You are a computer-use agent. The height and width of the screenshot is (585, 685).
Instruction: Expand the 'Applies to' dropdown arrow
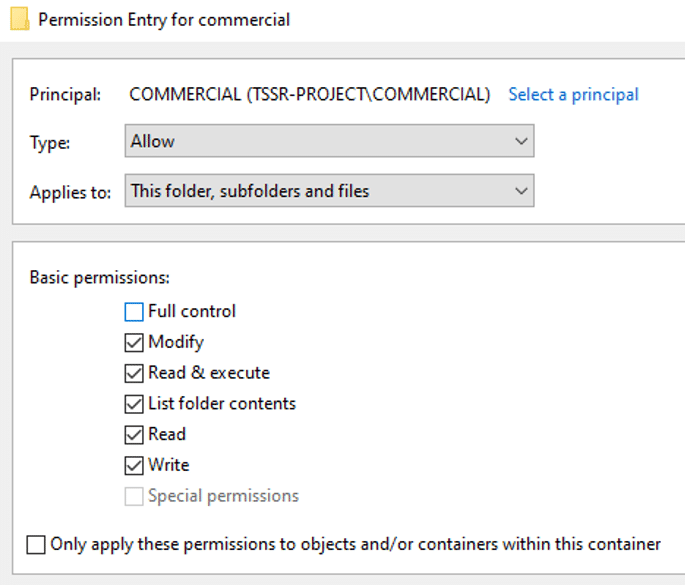click(521, 191)
